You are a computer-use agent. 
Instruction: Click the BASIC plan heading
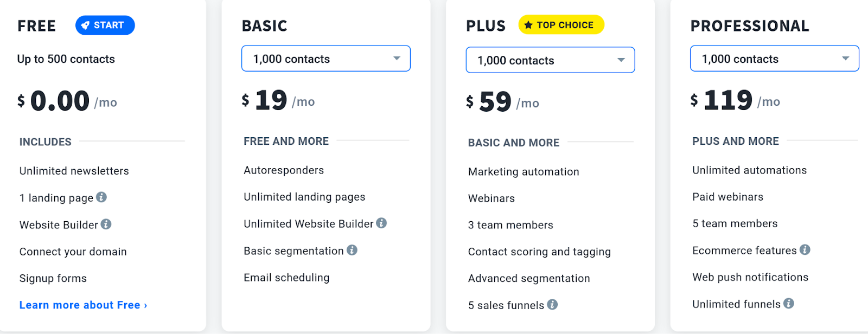tap(264, 26)
